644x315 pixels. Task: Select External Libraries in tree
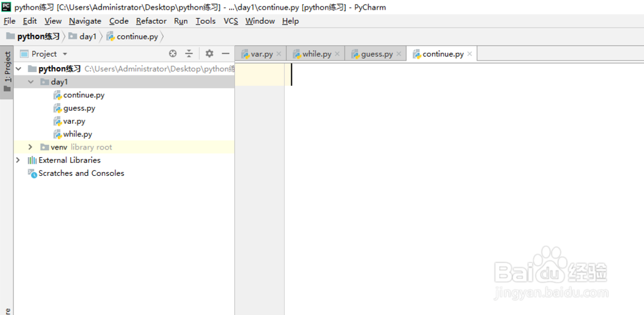coord(124,160)
